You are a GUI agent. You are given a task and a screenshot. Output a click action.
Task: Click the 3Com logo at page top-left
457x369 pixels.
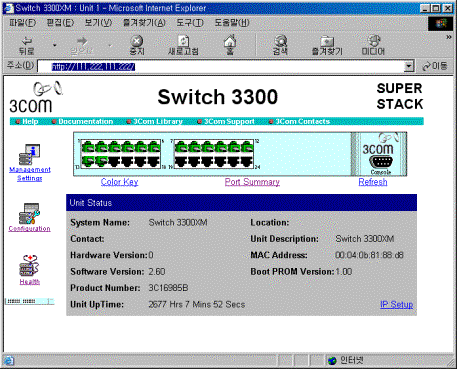pyautogui.click(x=35, y=98)
